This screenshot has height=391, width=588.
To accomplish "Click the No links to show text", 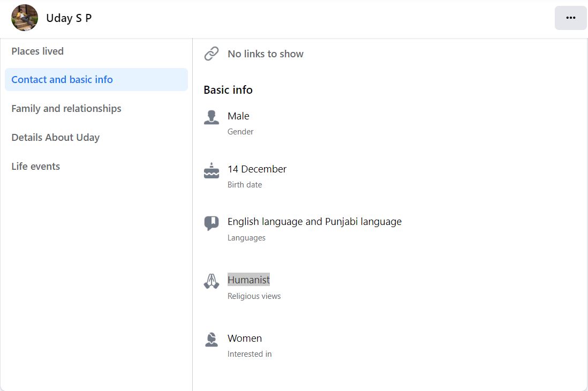I will [266, 54].
